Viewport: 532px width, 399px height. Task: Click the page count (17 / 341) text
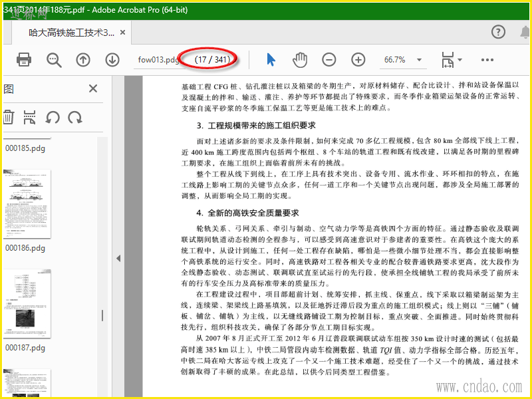(212, 60)
